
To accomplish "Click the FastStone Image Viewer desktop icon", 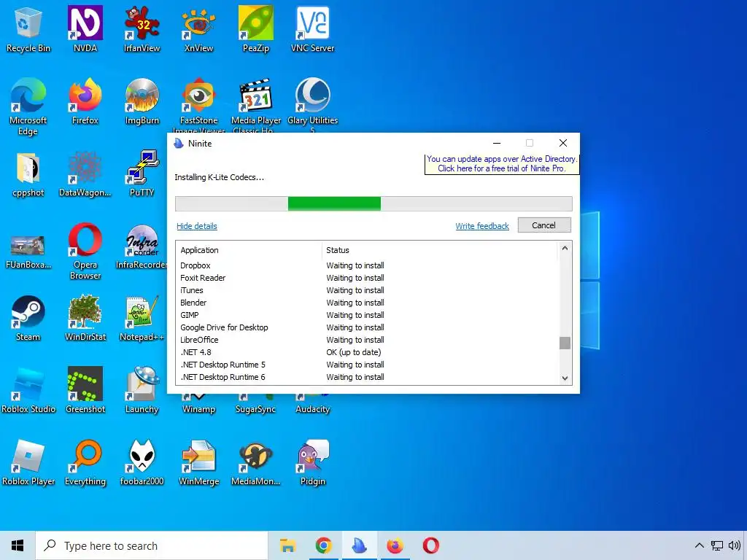I will [x=198, y=105].
